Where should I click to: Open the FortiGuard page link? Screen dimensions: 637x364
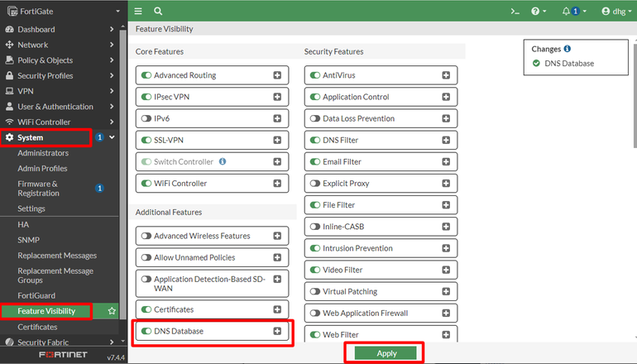(36, 295)
